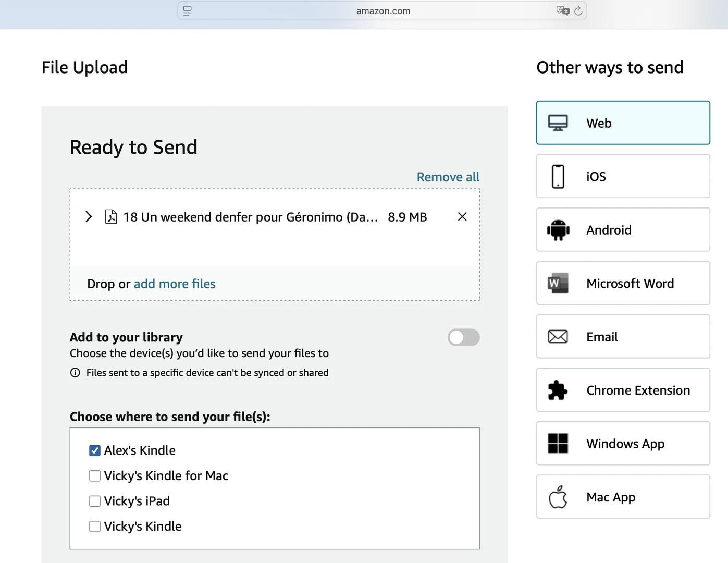
Task: Click the Other ways to send heading
Action: (610, 67)
